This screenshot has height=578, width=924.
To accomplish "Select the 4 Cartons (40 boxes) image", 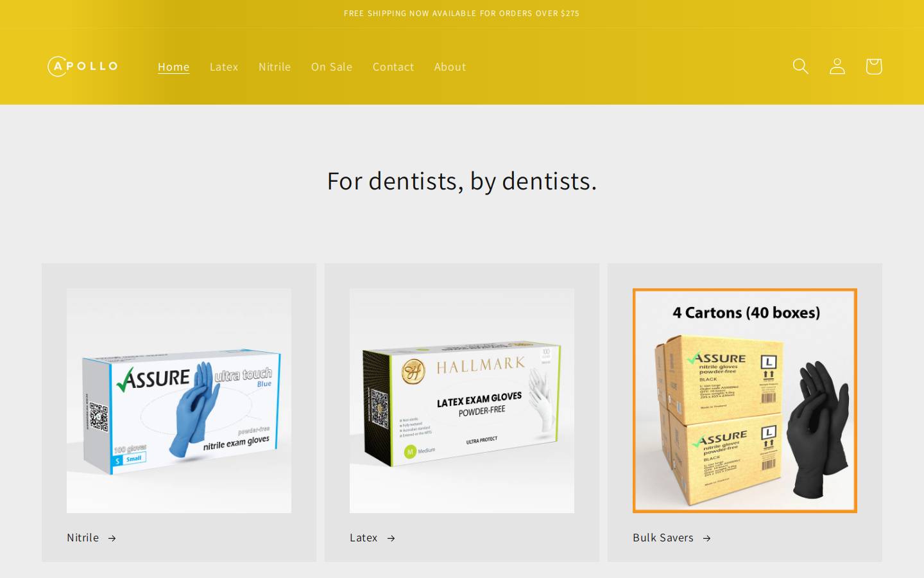I will point(745,401).
